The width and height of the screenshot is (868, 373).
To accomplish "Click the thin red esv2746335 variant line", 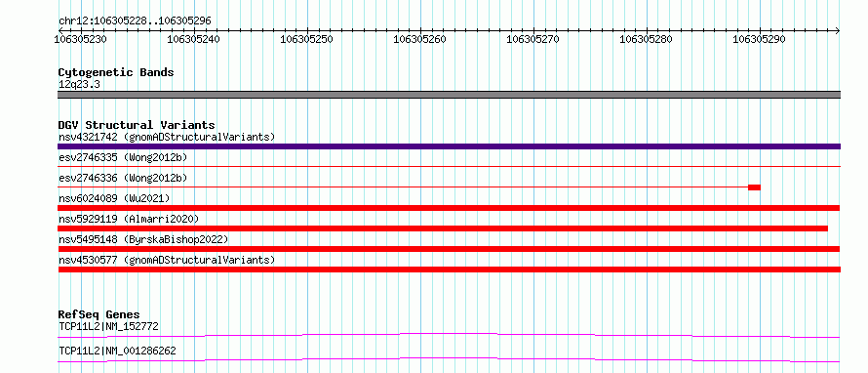I will (449, 166).
